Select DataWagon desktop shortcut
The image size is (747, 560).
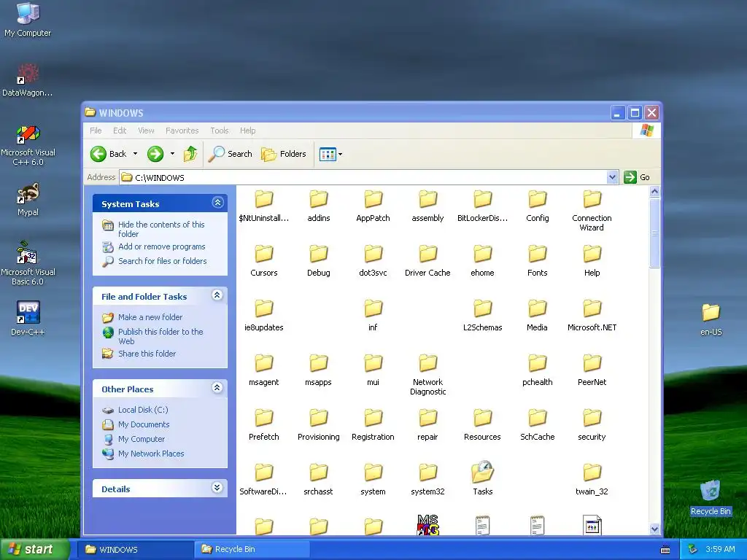coord(28,80)
